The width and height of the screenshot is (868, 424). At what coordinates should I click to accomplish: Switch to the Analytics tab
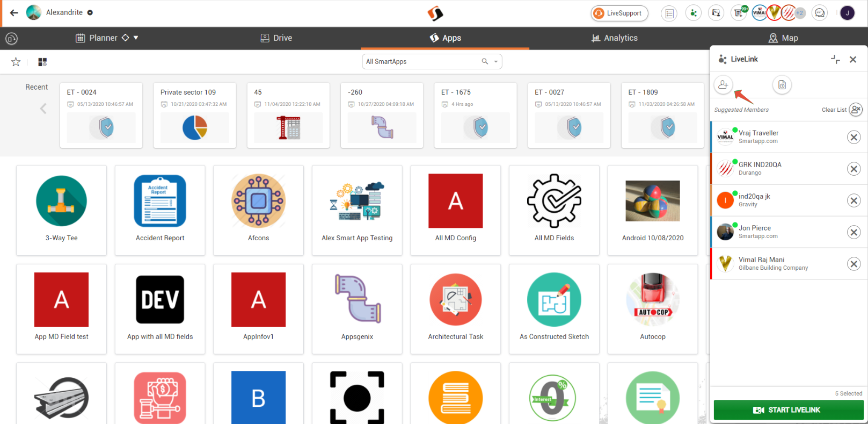click(614, 38)
